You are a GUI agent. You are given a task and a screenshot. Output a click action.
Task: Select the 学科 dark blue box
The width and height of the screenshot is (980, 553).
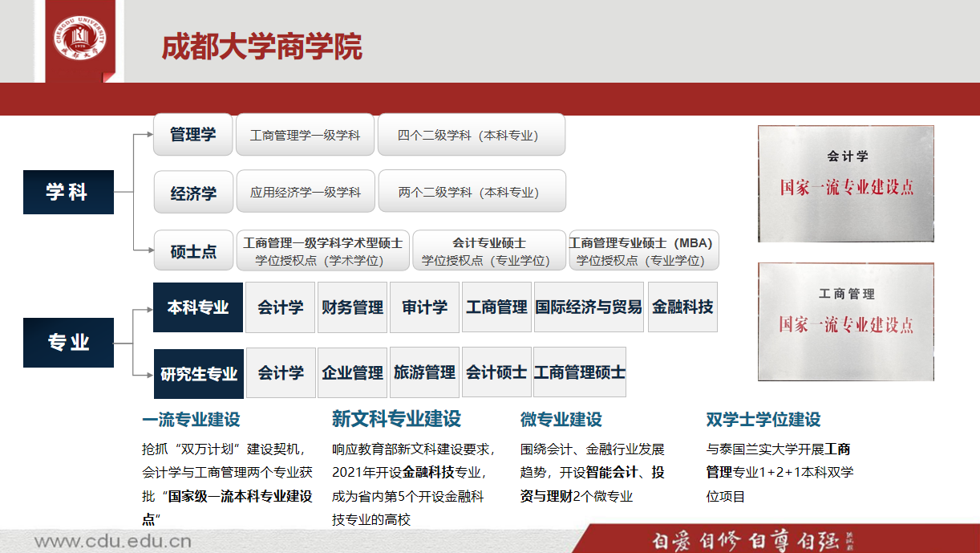68,193
